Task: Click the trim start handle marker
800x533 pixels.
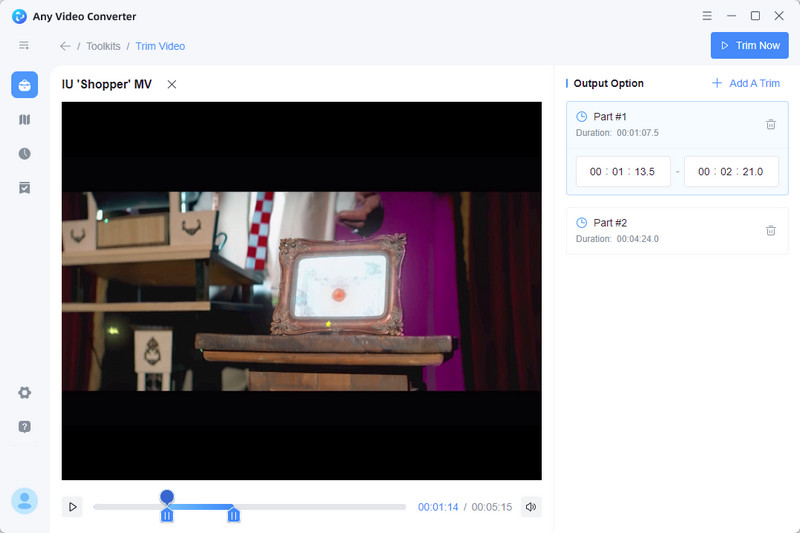Action: tap(167, 515)
